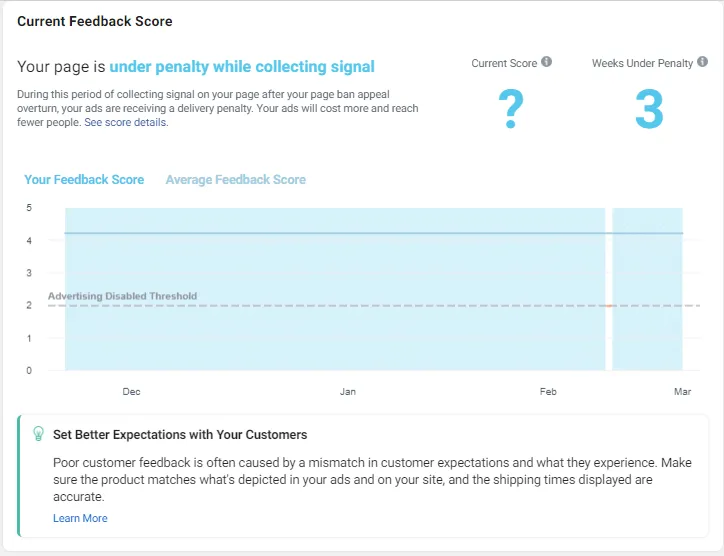Open the See score details link

(126, 122)
